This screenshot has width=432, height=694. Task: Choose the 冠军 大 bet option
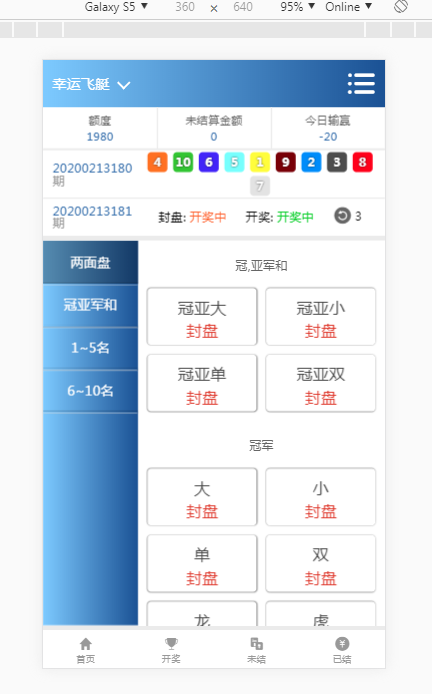pos(202,497)
